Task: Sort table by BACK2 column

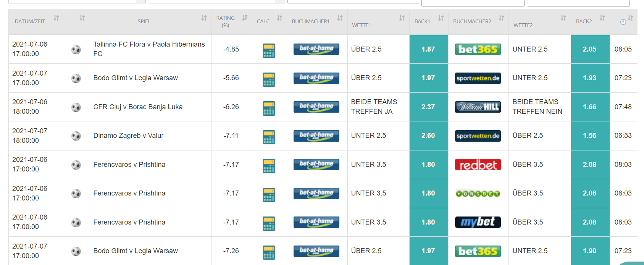Action: (x=602, y=18)
